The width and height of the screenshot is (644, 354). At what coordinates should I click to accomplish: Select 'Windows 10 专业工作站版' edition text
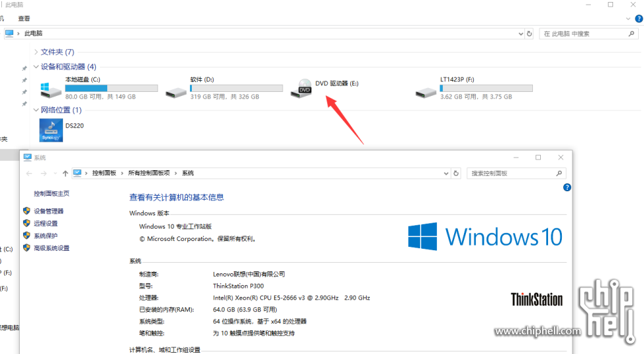(175, 227)
